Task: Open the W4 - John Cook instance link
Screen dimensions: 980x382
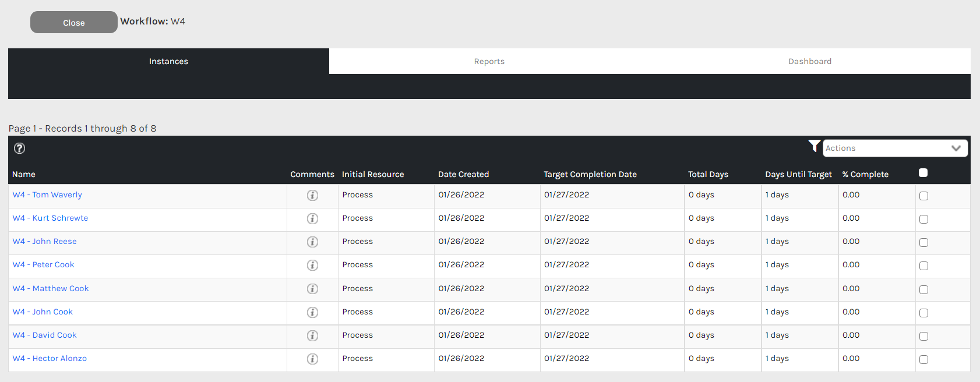Action: coord(52,312)
